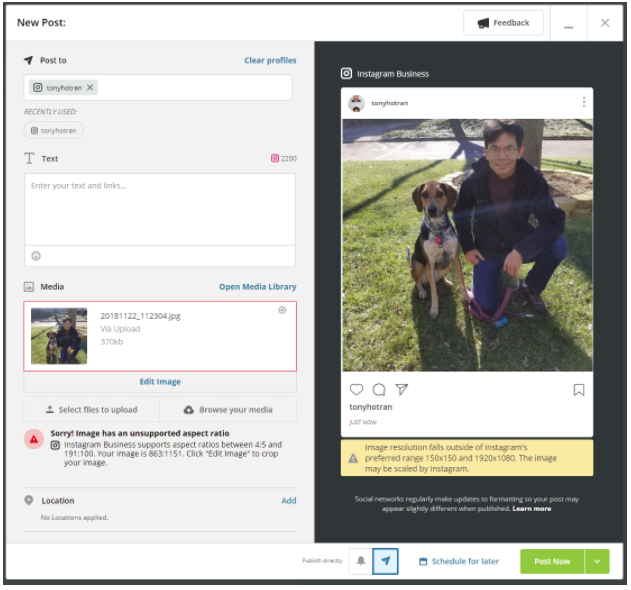
Task: Click Schedule for later
Action: coord(459,561)
